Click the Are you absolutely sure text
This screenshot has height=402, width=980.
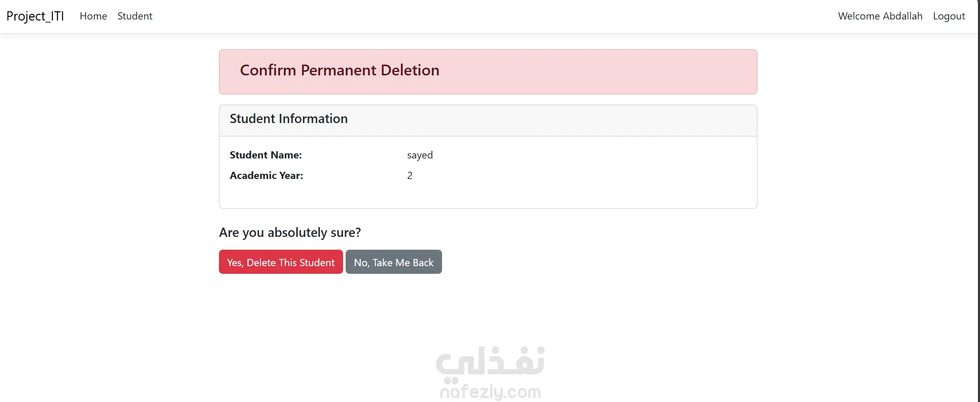(290, 233)
